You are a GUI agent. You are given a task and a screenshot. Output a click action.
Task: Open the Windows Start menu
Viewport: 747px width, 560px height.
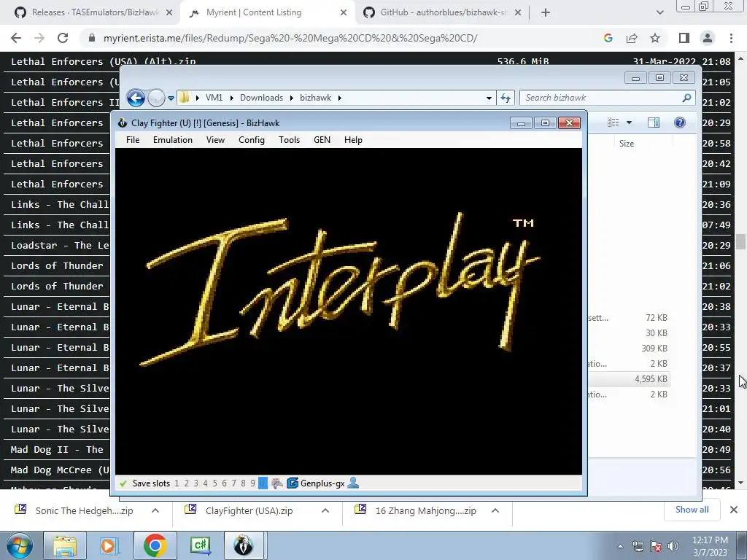tap(19, 545)
